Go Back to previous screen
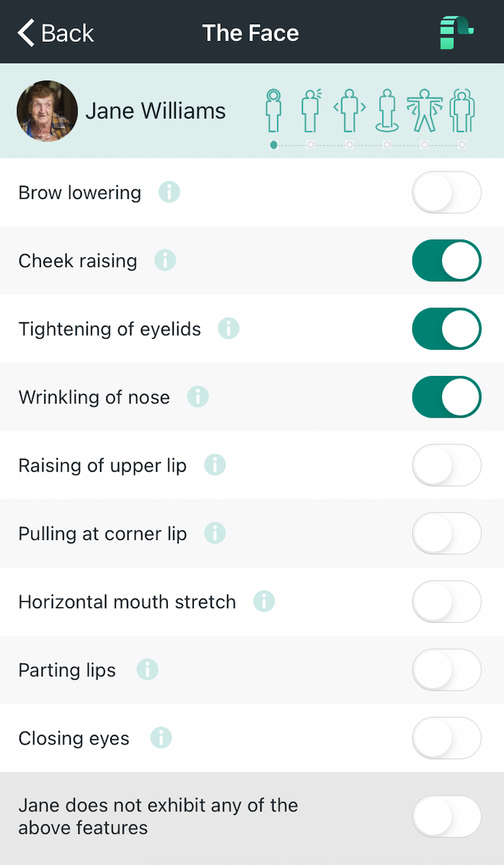 pos(56,33)
